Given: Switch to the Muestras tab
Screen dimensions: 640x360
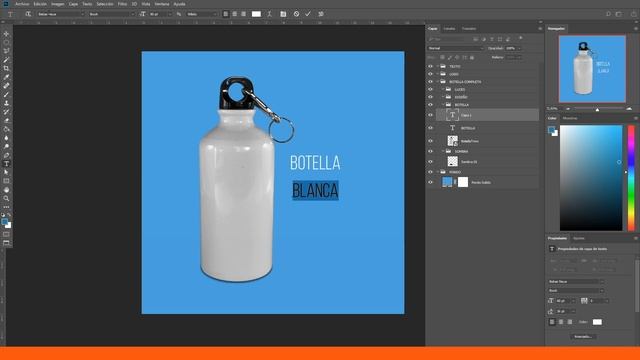Looking at the screenshot, I should pos(570,118).
